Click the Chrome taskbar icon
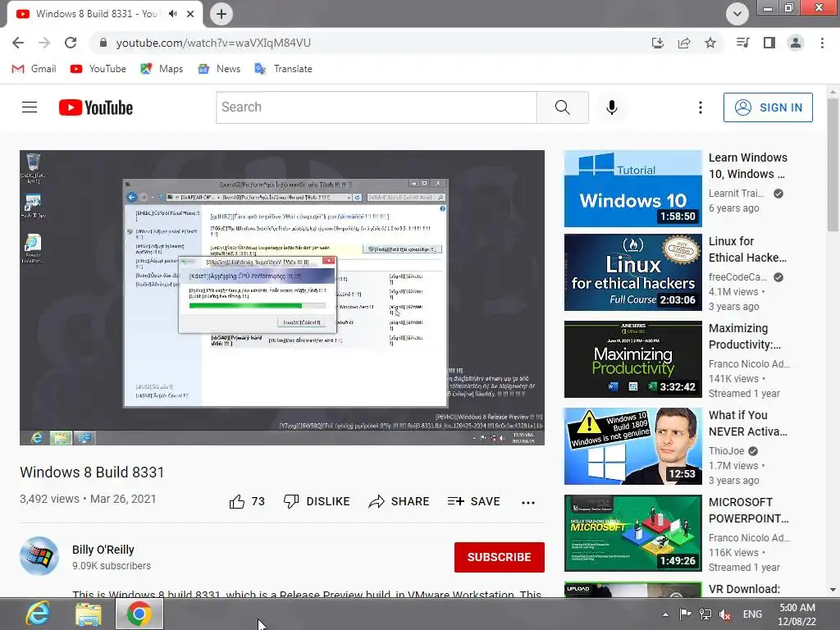 (x=139, y=614)
